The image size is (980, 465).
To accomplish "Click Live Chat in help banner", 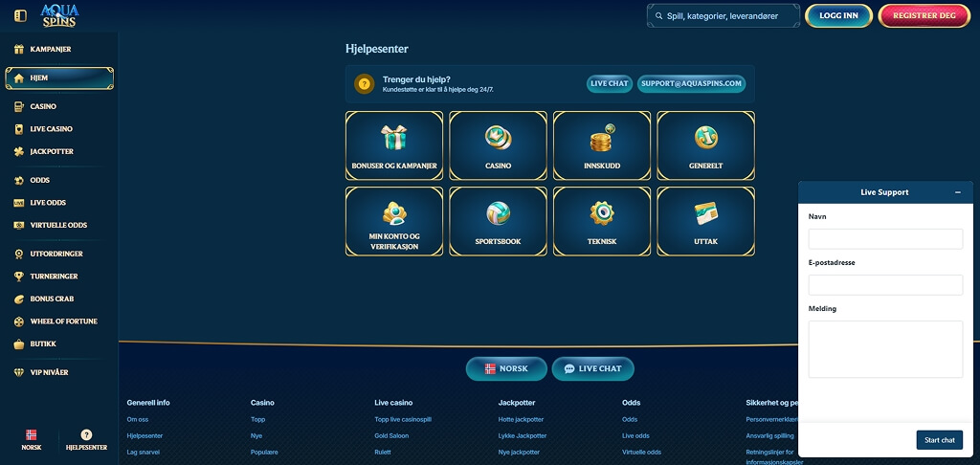I will [x=610, y=84].
